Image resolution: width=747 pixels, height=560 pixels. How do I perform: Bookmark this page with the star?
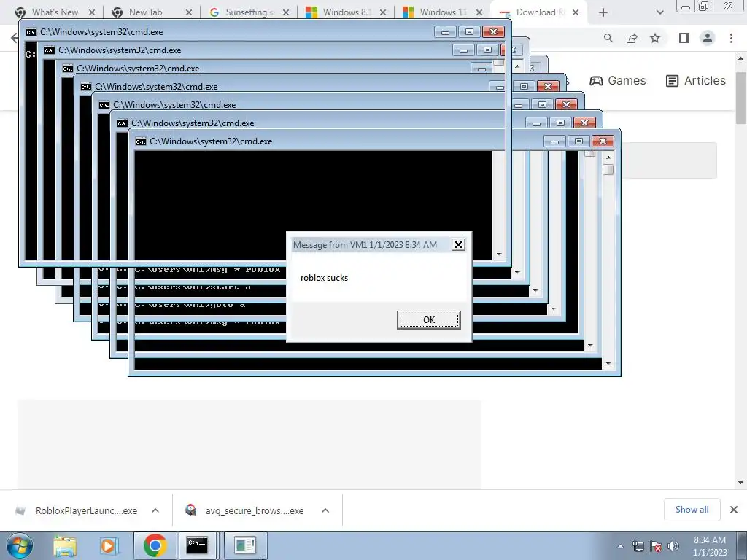click(x=656, y=38)
